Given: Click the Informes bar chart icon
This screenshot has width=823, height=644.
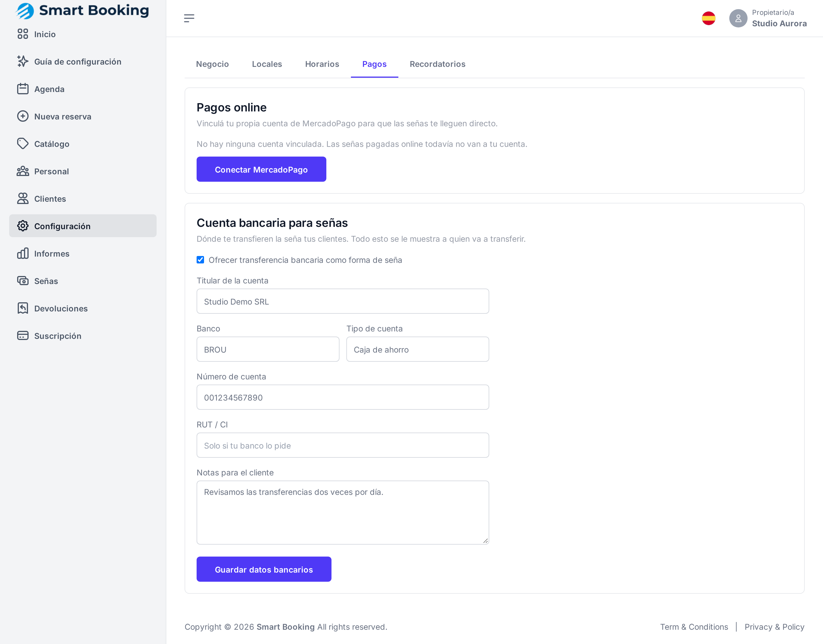Looking at the screenshot, I should 23,253.
